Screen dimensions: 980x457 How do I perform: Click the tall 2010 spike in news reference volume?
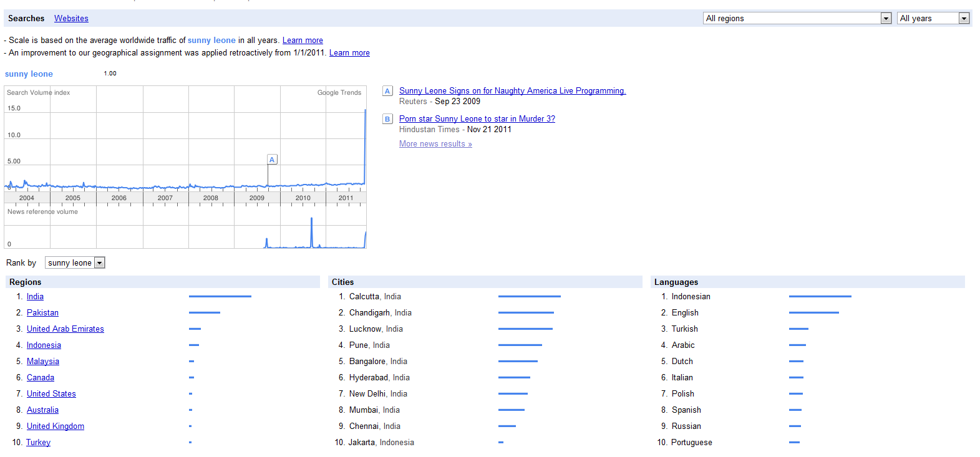[311, 232]
